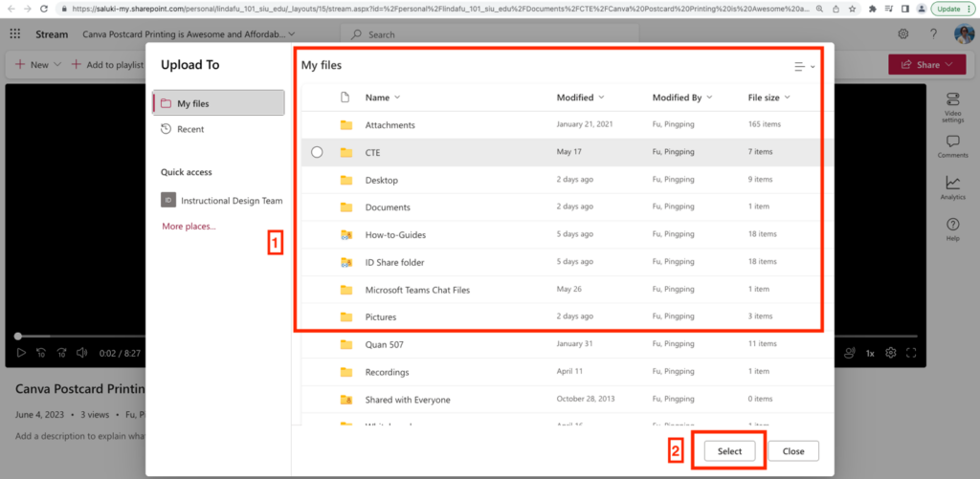Viewport: 980px width, 479px height.
Task: Open the Recordings folder
Action: (x=387, y=372)
